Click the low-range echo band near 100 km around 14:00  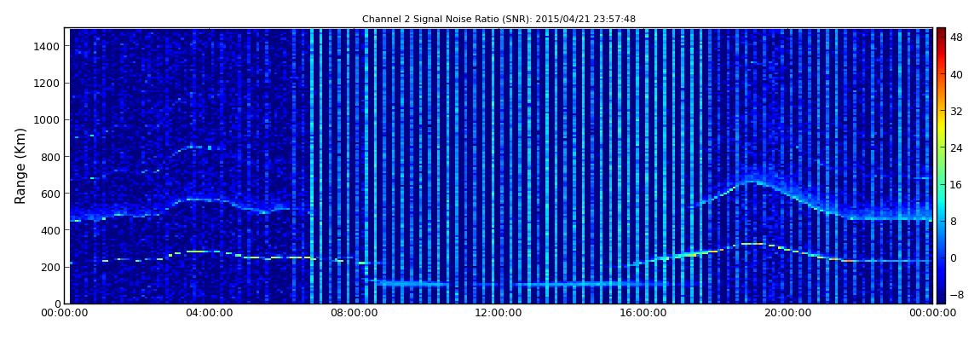[x=591, y=284]
